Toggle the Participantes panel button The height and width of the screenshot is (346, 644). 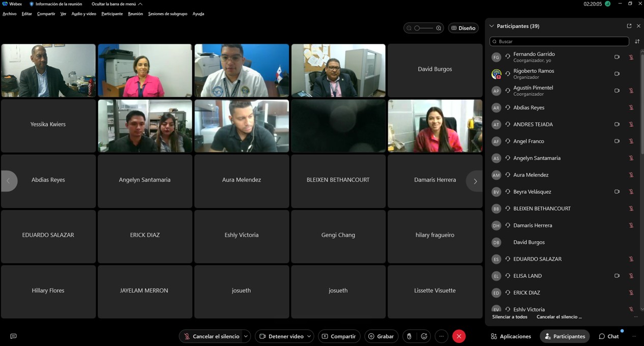(x=565, y=336)
